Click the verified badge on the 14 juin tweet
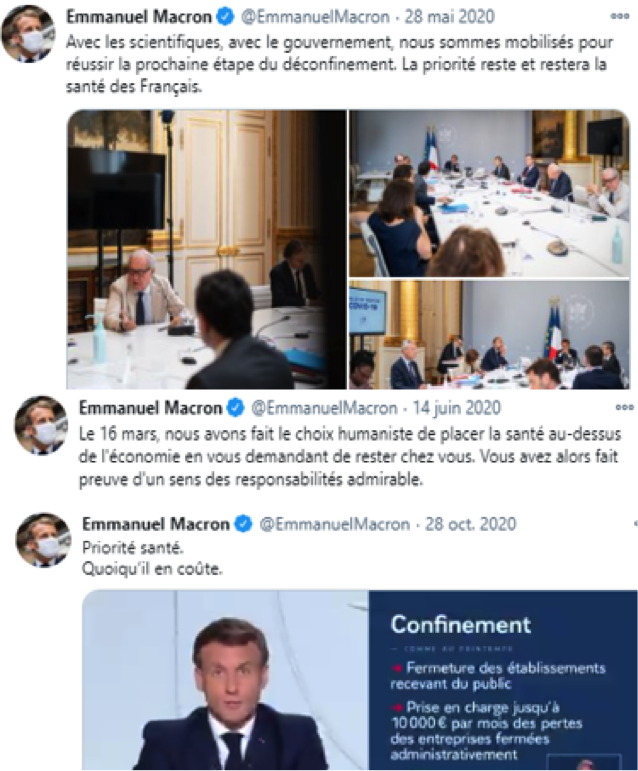638x771 pixels. point(236,407)
